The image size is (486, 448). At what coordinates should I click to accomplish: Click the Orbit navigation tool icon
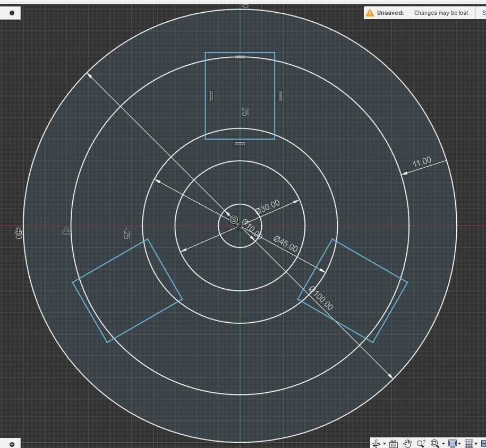tap(376, 444)
